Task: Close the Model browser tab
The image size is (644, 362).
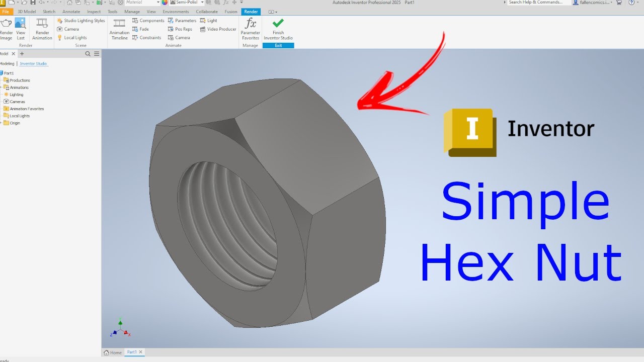Action: pos(15,53)
